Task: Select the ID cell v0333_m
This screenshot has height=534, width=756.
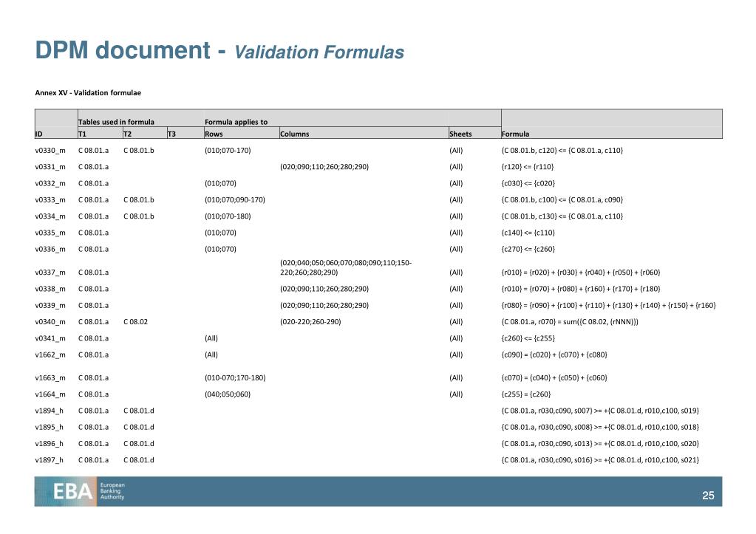Action: pyautogui.click(x=50, y=199)
